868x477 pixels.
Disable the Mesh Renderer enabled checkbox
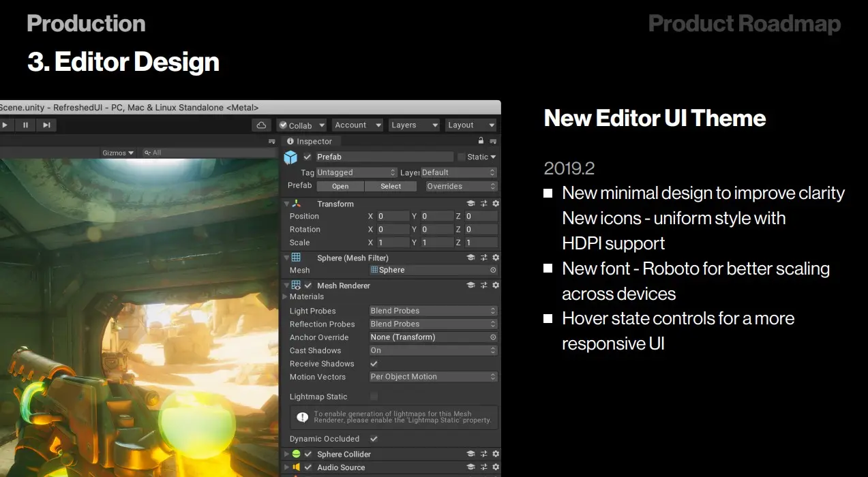click(308, 286)
